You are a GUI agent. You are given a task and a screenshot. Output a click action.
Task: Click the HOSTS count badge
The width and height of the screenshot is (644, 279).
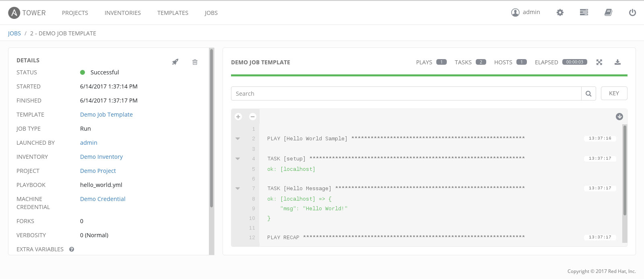pyautogui.click(x=522, y=62)
